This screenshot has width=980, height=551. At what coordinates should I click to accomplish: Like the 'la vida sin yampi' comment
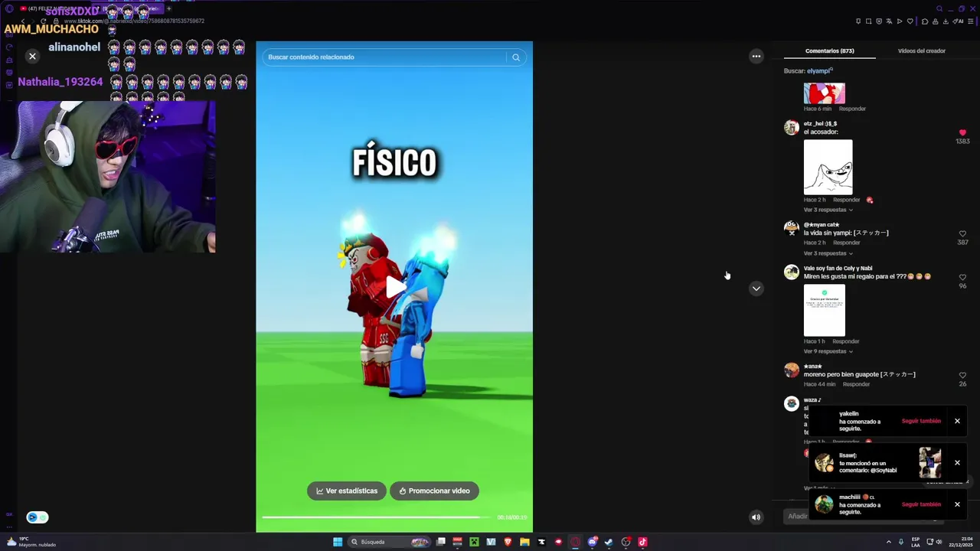tap(962, 233)
